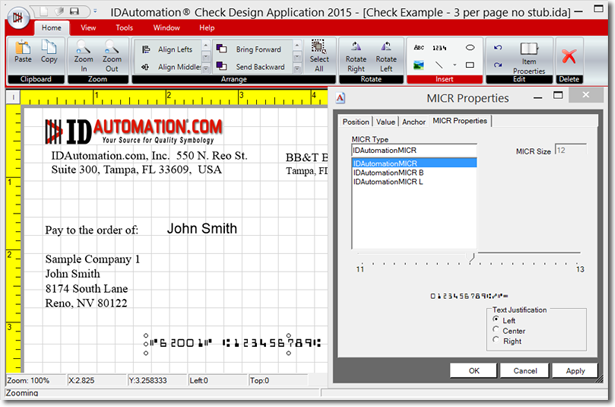This screenshot has height=407, width=615.
Task: Switch to the Value tab
Action: (x=386, y=122)
